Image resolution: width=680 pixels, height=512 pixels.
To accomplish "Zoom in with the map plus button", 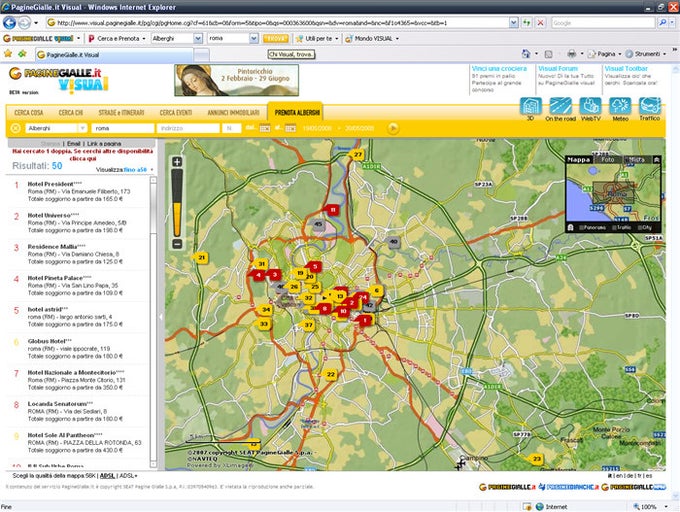I will pos(177,162).
